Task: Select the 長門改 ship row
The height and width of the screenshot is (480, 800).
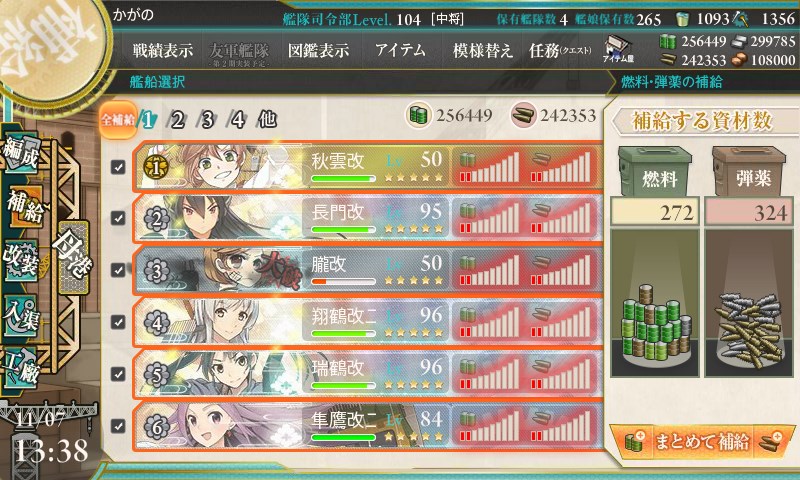Action: pos(367,218)
